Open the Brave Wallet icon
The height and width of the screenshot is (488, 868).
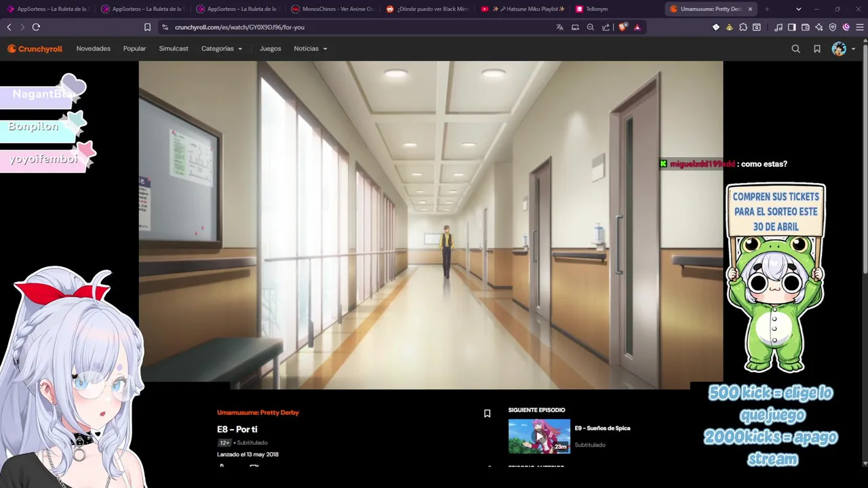click(x=806, y=27)
